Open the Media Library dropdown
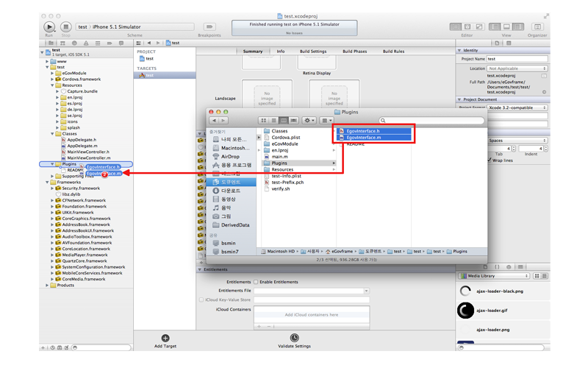This screenshot has height=368, width=588. [x=495, y=276]
